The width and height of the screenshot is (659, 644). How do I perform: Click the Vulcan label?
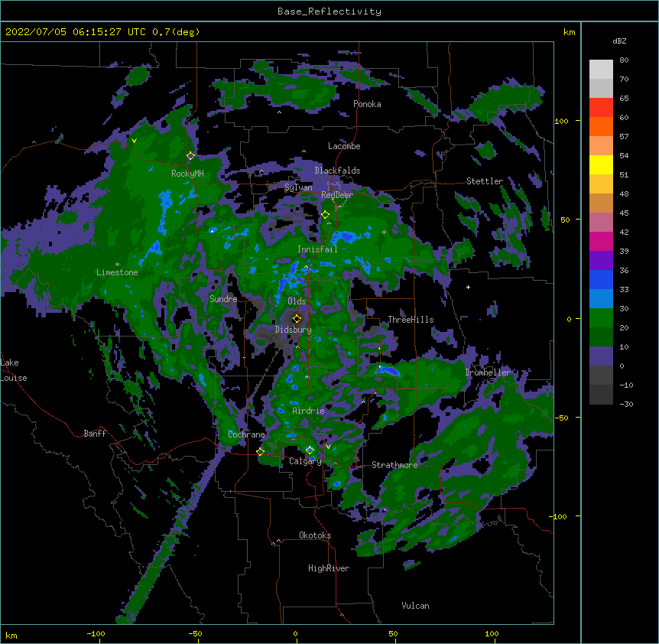pos(415,606)
